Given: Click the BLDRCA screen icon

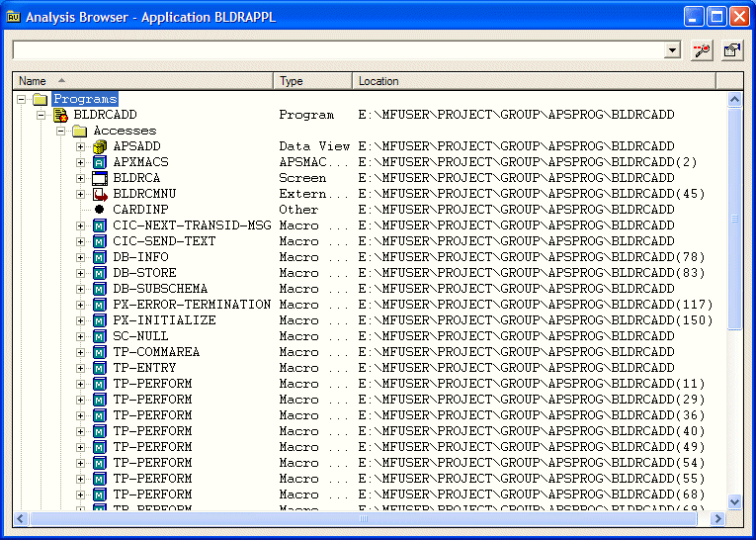Looking at the screenshot, I should pos(99,178).
